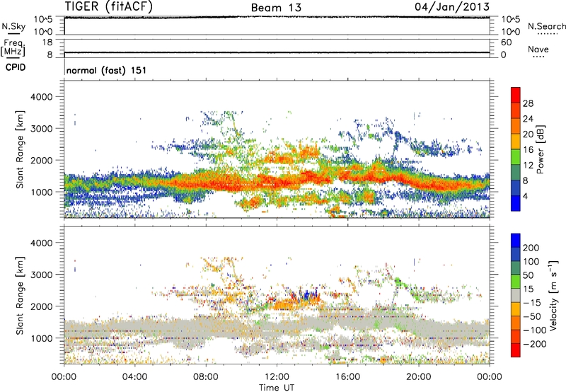Click the Beam 13 label

pos(276,8)
